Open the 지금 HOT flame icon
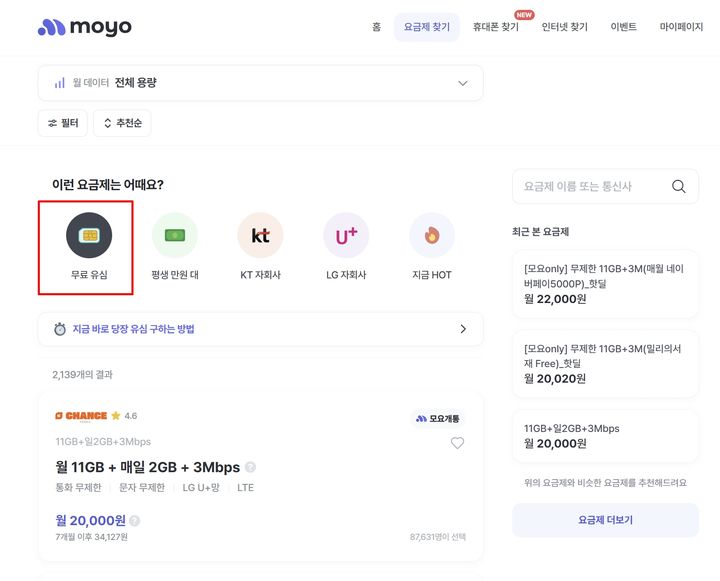The height and width of the screenshot is (581, 720). 432,236
